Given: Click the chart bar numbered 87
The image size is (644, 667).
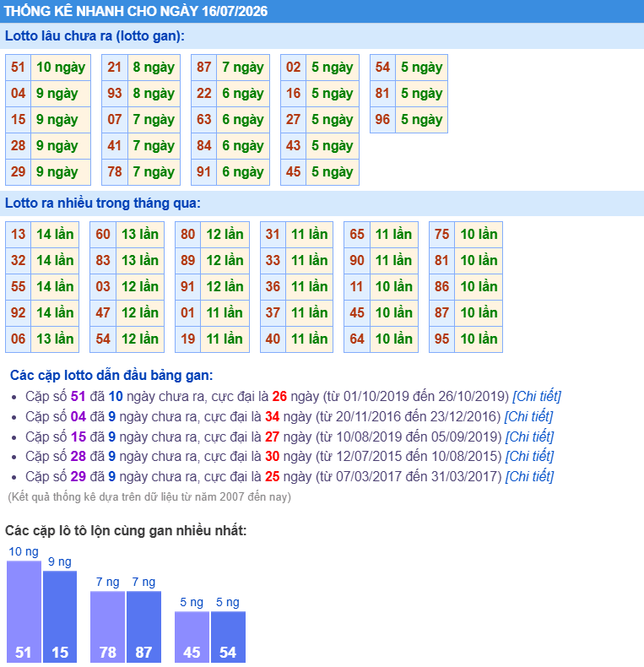Looking at the screenshot, I should (x=143, y=626).
